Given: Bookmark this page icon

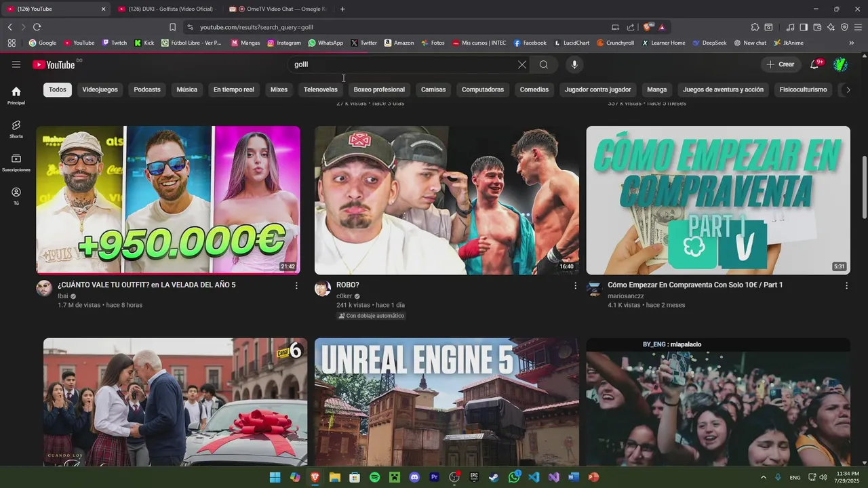Looking at the screenshot, I should click(x=172, y=27).
